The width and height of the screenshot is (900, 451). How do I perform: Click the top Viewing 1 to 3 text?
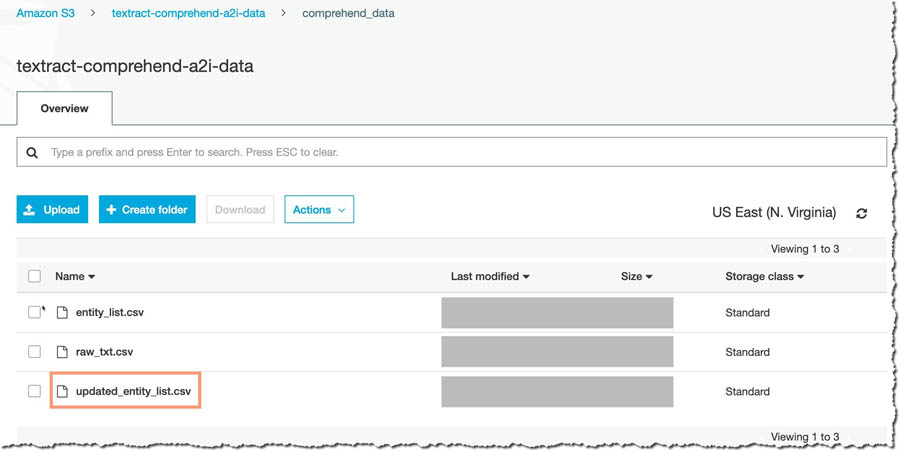[805, 249]
